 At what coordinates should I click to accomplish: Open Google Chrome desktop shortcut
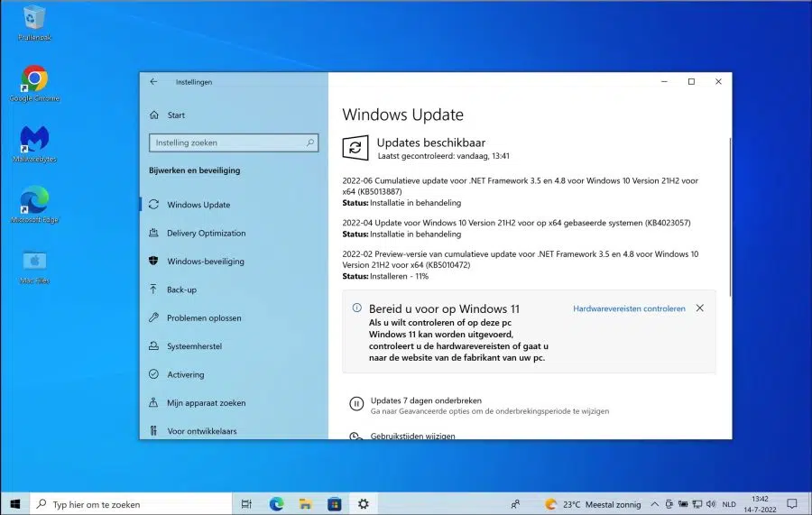[x=34, y=83]
